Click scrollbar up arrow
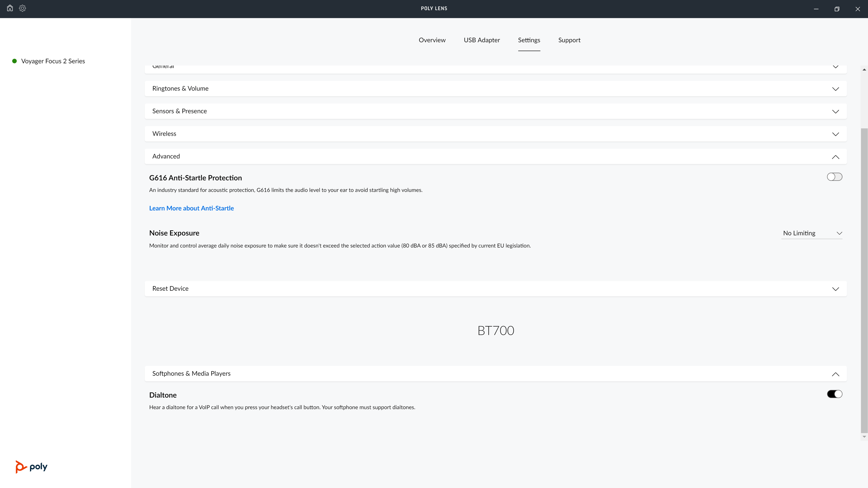 pyautogui.click(x=864, y=69)
